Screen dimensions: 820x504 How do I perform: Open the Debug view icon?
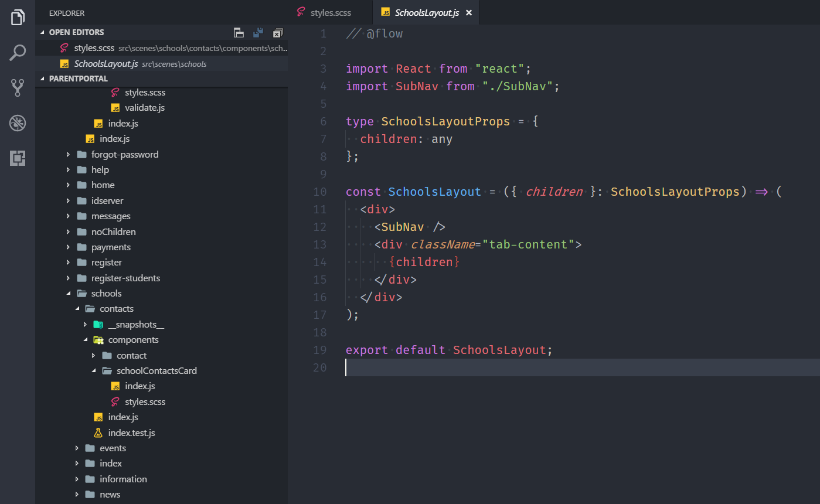(18, 123)
